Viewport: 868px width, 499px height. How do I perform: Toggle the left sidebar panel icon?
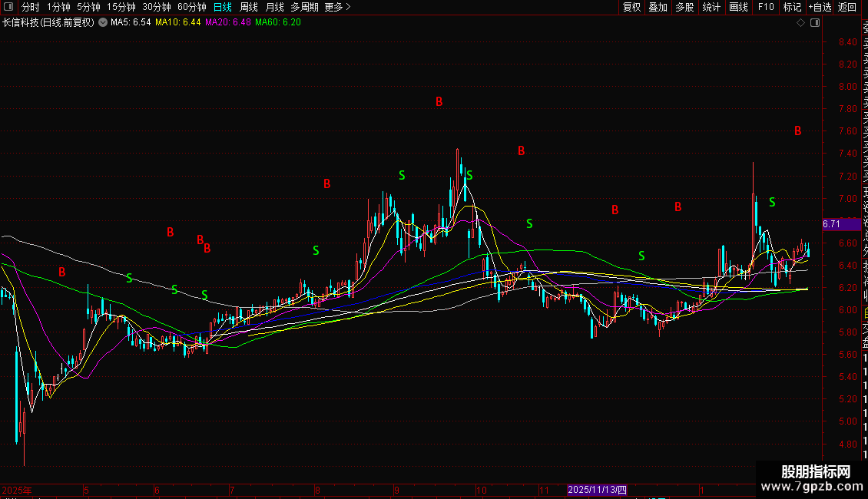8,7
